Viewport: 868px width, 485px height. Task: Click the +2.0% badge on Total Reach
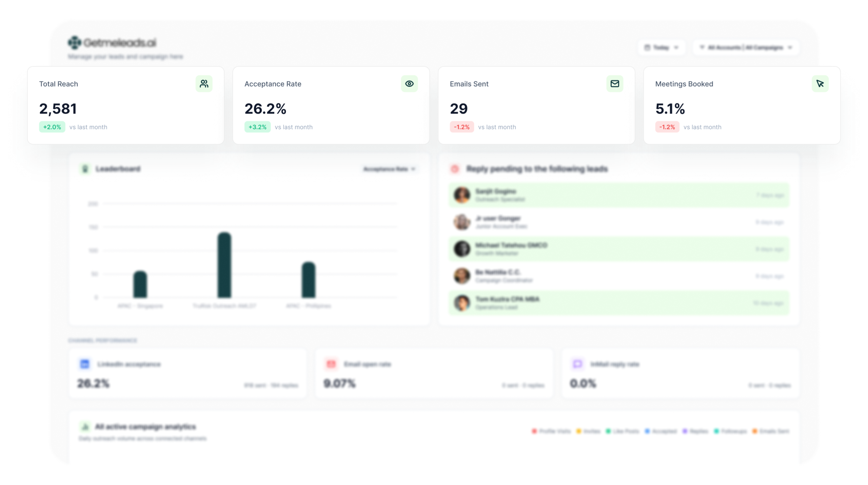pos(52,127)
